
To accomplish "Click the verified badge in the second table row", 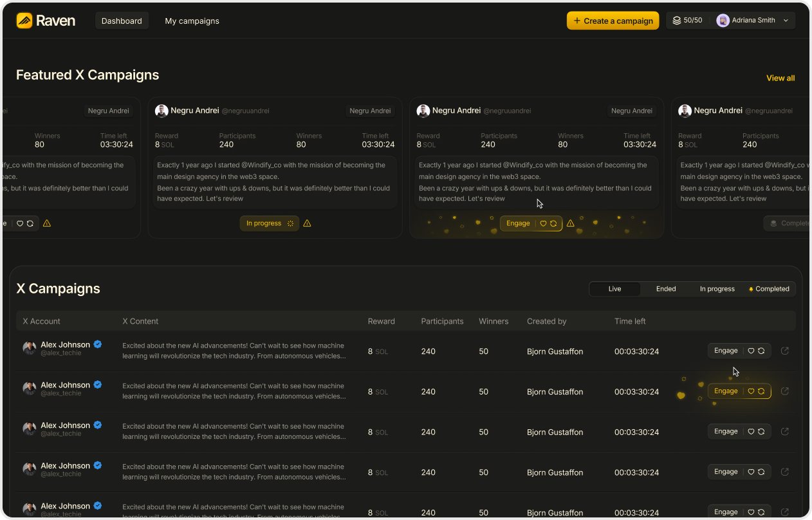I will [98, 385].
